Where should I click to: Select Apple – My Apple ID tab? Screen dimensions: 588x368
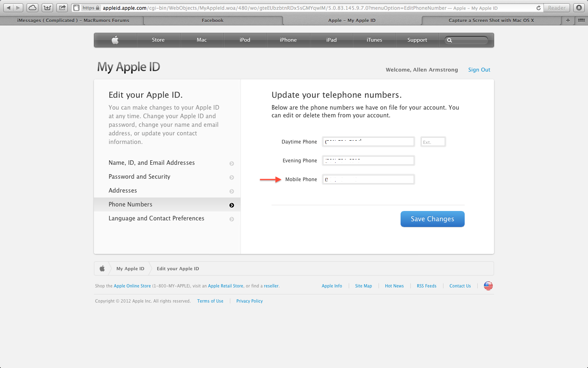352,20
